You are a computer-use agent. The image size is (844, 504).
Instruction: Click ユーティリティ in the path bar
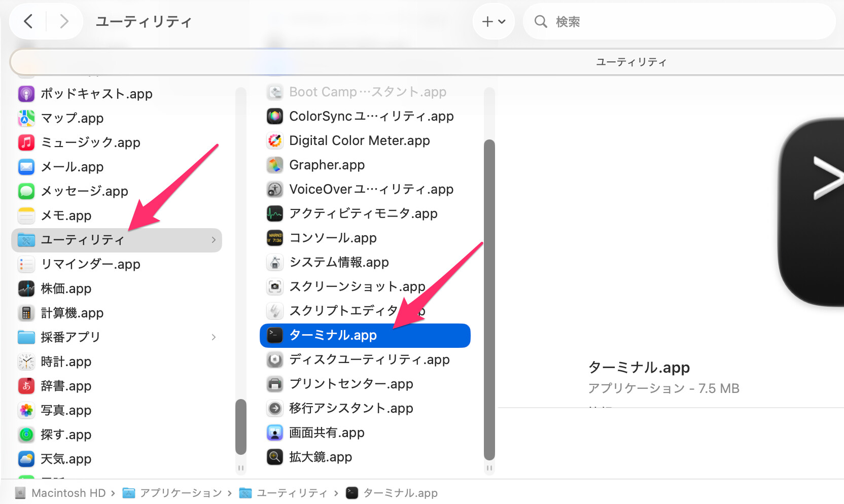(x=292, y=493)
